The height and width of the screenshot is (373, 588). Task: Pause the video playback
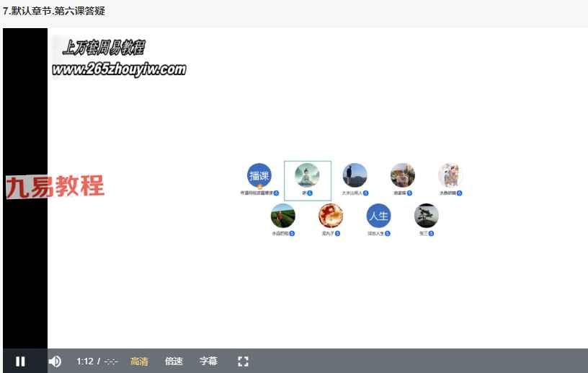tap(20, 361)
